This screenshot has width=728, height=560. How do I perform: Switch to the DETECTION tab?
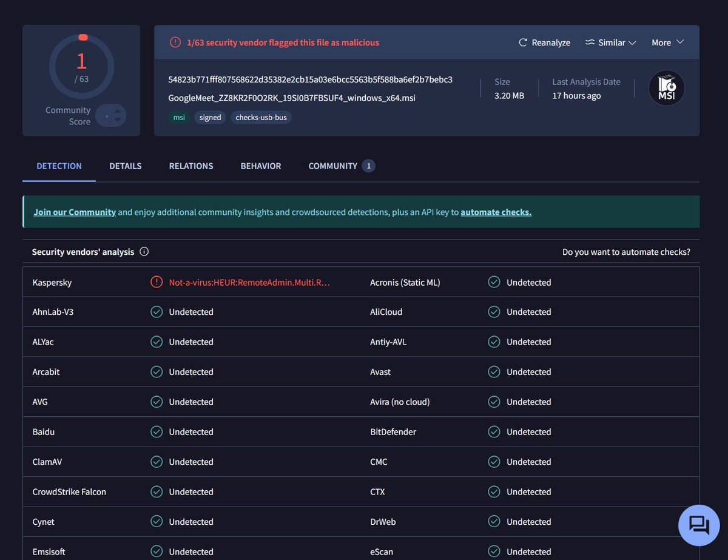coord(59,166)
